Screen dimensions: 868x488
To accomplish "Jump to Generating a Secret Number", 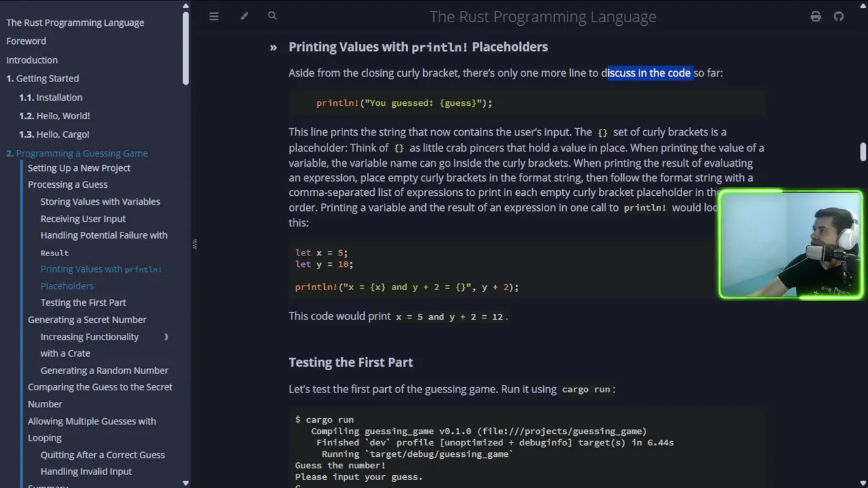I will [x=87, y=319].
